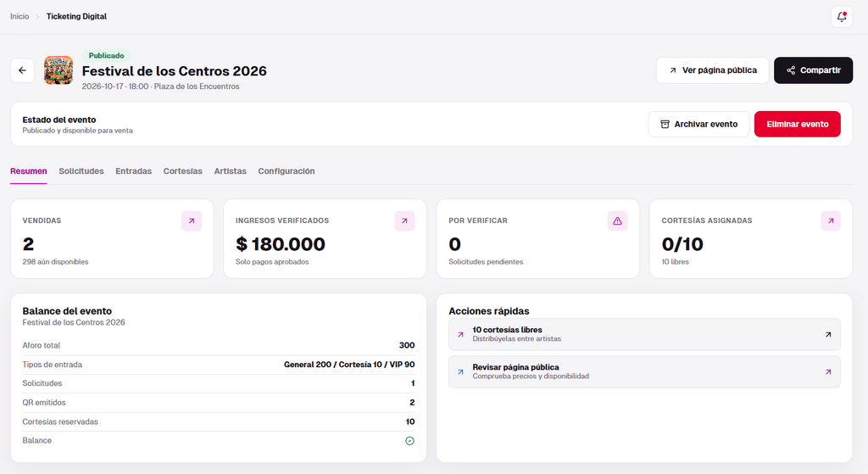This screenshot has height=474, width=868.
Task: Open 10 cortesías libres quick action
Action: pyautogui.click(x=644, y=334)
